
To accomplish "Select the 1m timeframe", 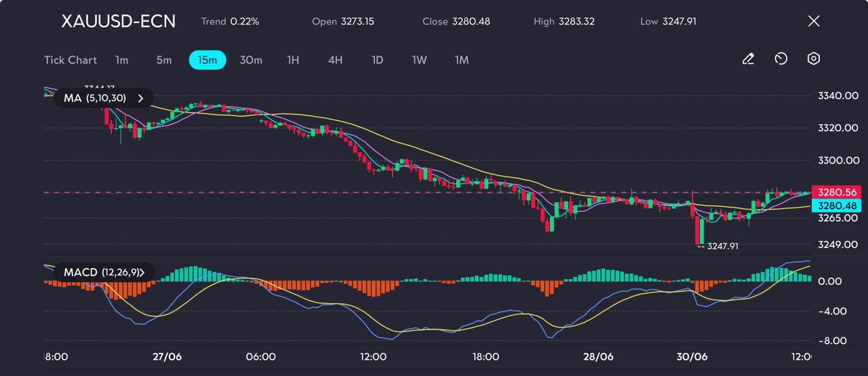I will pyautogui.click(x=121, y=60).
